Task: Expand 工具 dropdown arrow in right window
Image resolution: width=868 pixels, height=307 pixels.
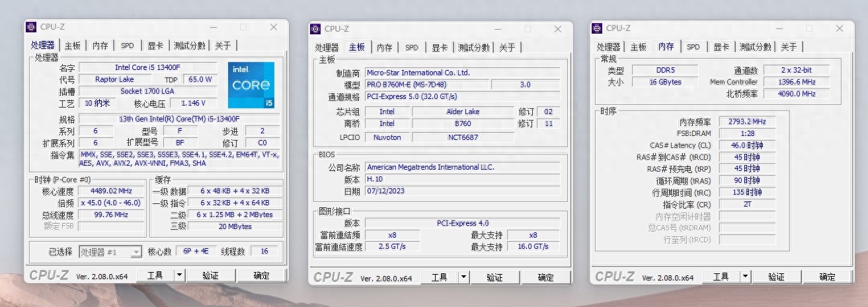Action: [x=746, y=277]
